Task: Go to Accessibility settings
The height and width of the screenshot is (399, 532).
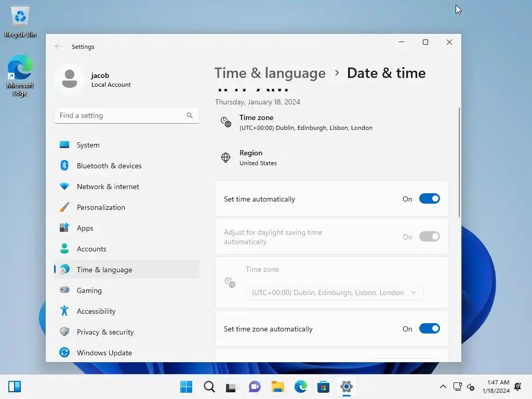Action: (x=127, y=311)
